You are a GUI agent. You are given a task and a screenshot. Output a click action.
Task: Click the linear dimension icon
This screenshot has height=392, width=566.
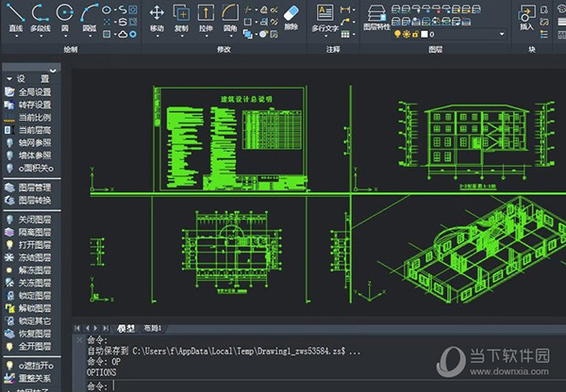point(345,9)
